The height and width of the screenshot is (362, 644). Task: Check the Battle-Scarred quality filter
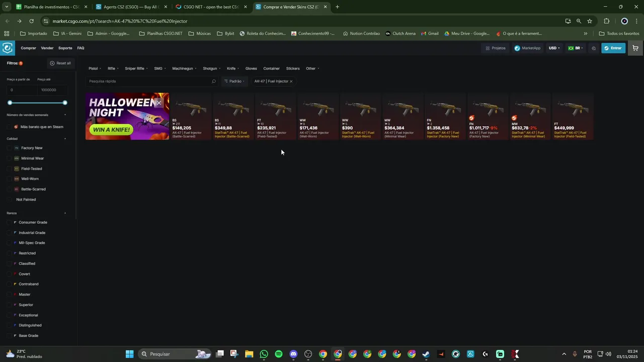(x=9, y=190)
